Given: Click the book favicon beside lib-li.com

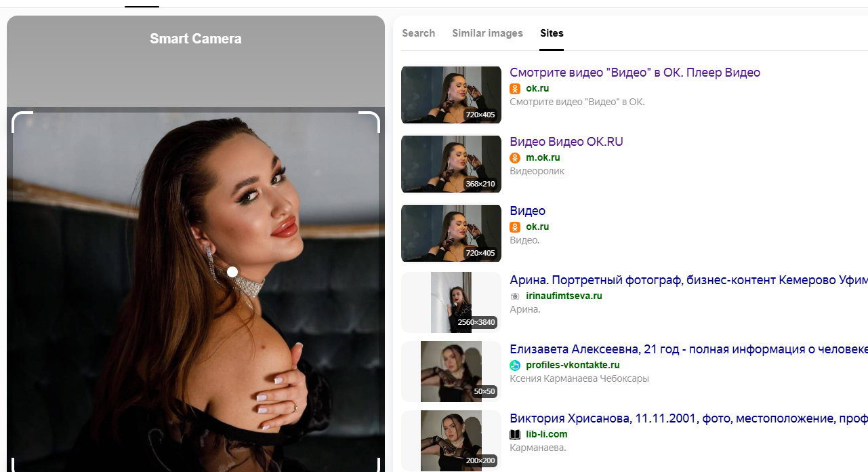Looking at the screenshot, I should [515, 435].
